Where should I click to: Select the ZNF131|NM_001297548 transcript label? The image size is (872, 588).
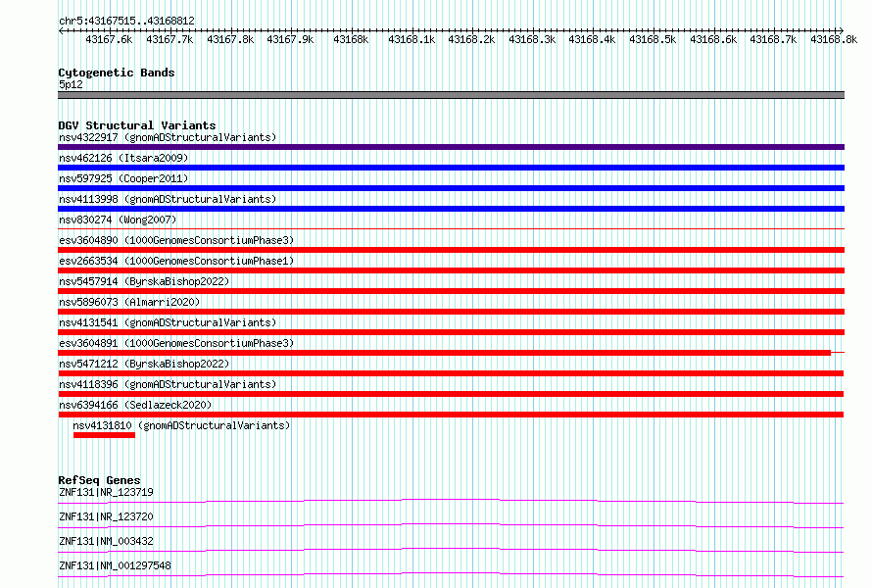[x=115, y=565]
